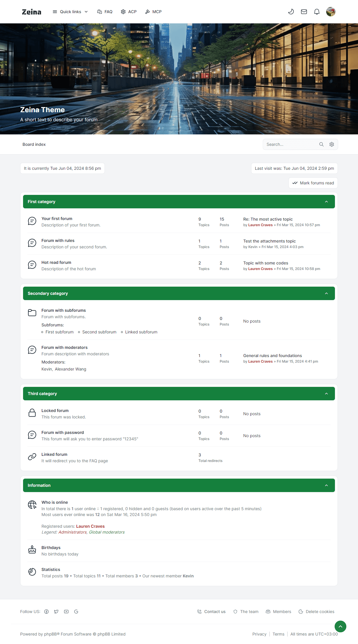Open the MCP moderator icon
The height and width of the screenshot is (644, 358).
[148, 12]
